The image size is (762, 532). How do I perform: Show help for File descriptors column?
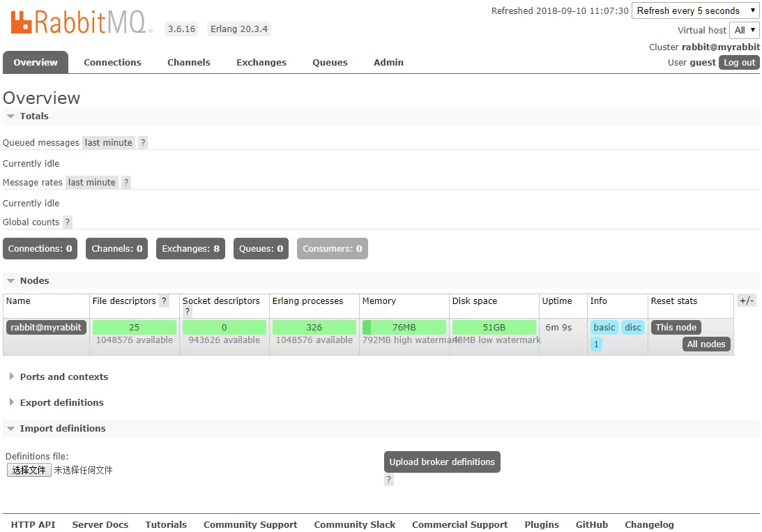pos(165,301)
